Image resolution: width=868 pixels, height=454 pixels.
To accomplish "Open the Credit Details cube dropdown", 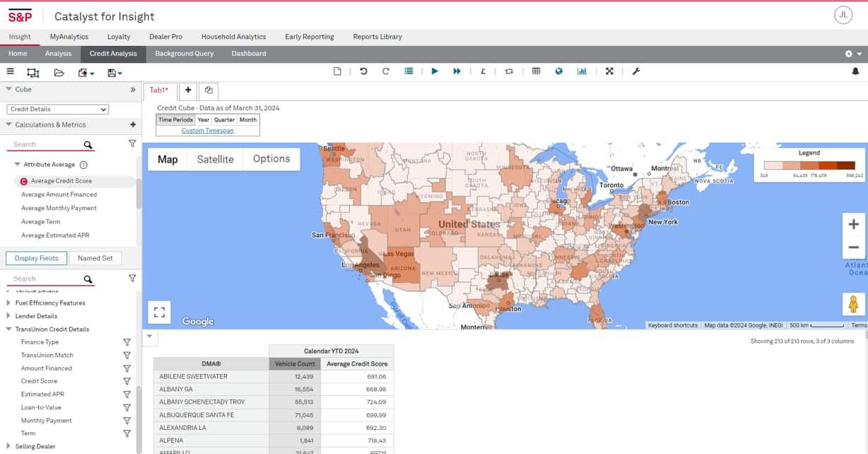I will point(58,110).
